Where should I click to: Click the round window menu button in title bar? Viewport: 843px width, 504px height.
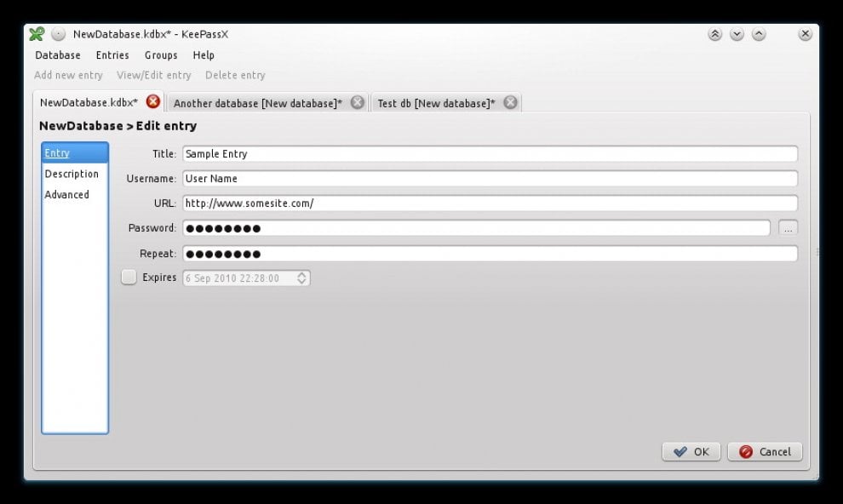(58, 34)
